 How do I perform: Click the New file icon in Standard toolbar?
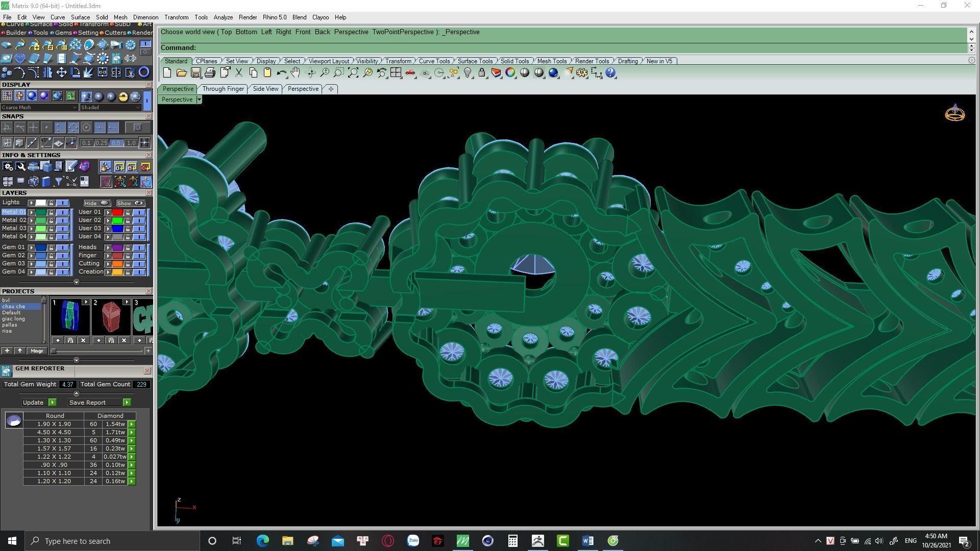point(167,73)
